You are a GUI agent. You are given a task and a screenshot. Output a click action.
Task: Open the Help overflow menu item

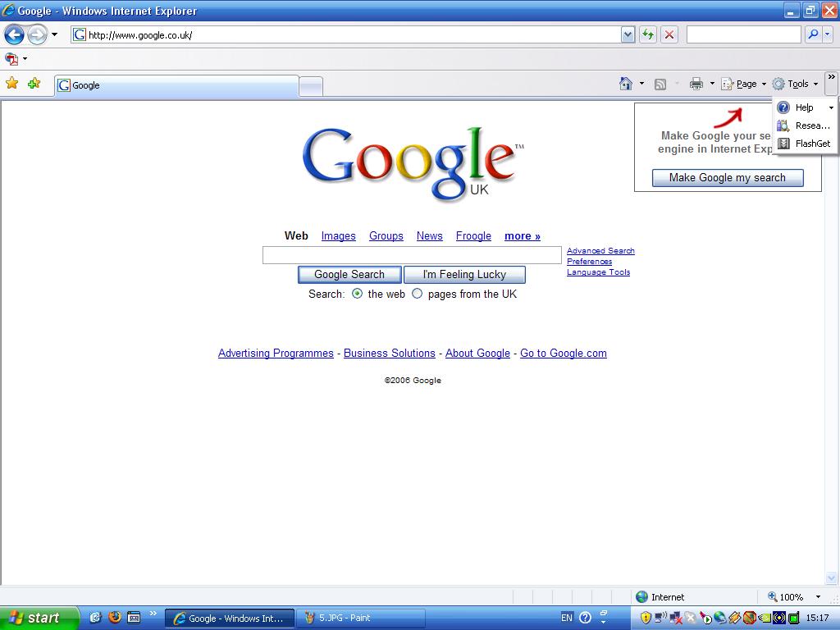coord(806,107)
